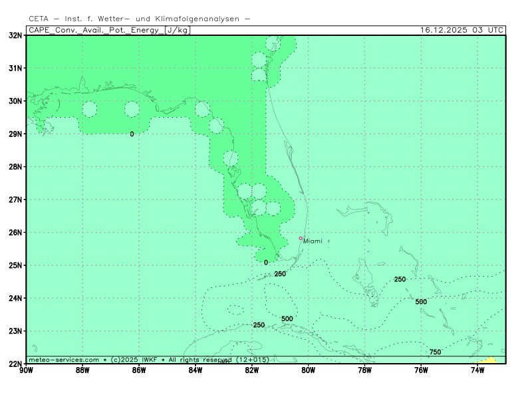Select the 750 contour label
Image resolution: width=532 pixels, height=399 pixels.
tap(435, 352)
